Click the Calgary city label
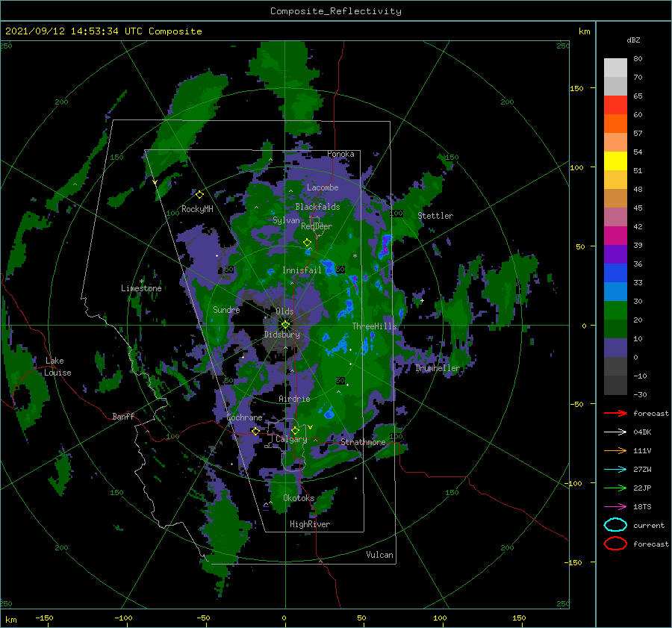Viewport: 672px width, 628px height. pyautogui.click(x=291, y=439)
